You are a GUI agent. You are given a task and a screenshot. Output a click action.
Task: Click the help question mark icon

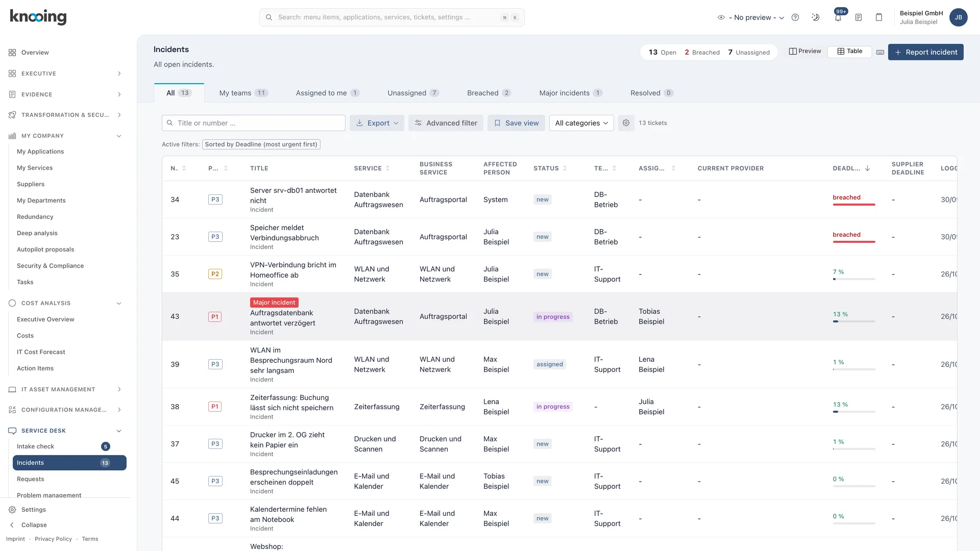795,17
